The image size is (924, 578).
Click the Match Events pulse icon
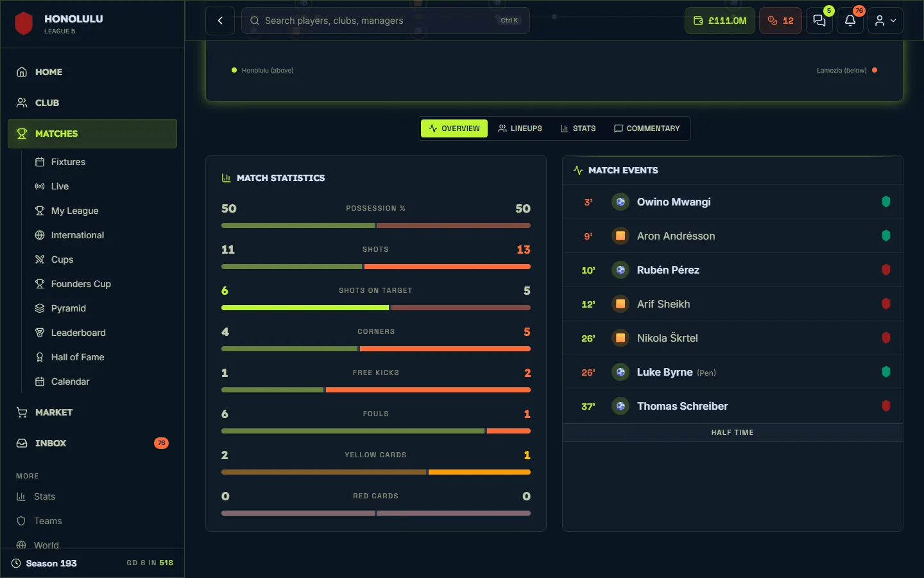coord(578,170)
